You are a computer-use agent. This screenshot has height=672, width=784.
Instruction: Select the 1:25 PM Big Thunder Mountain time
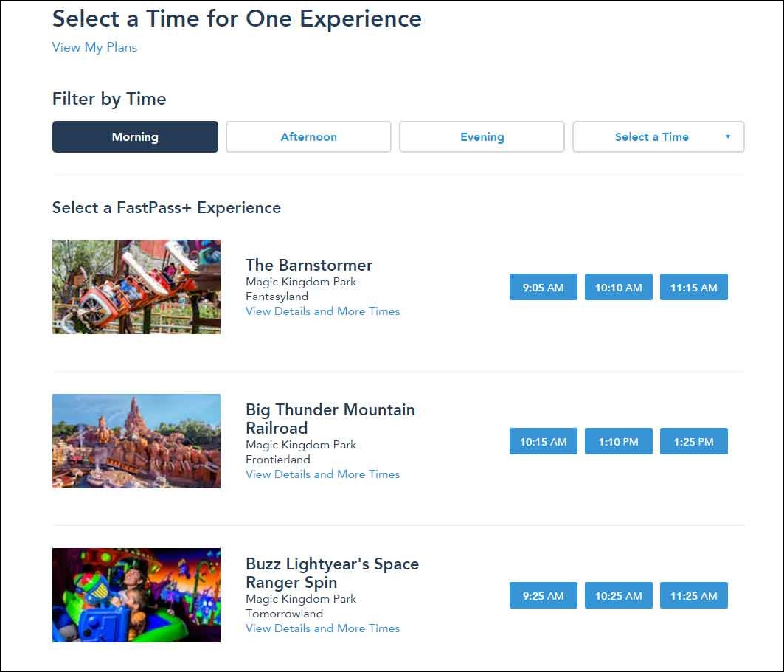[x=693, y=440]
